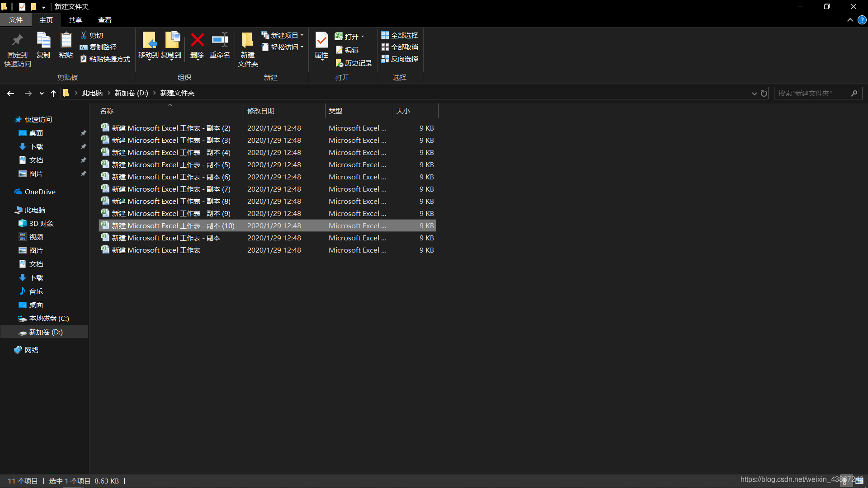This screenshot has width=868, height=488.
Task: Open 音乐 folder in sidebar
Action: (36, 291)
